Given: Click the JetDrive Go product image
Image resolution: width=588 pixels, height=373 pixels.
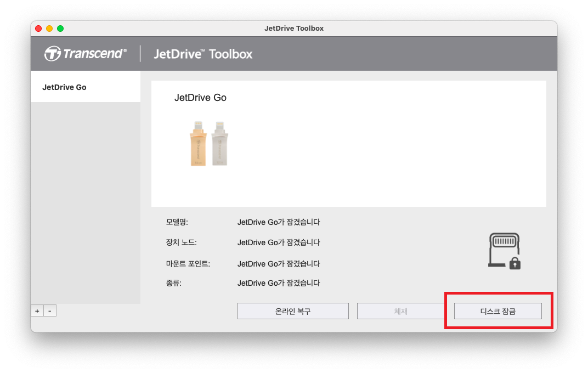Looking at the screenshot, I should (x=209, y=144).
